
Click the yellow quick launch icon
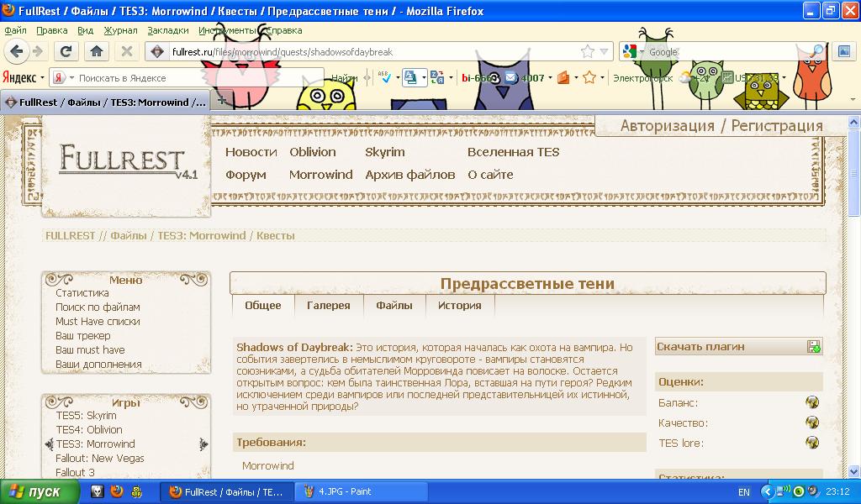[136, 491]
